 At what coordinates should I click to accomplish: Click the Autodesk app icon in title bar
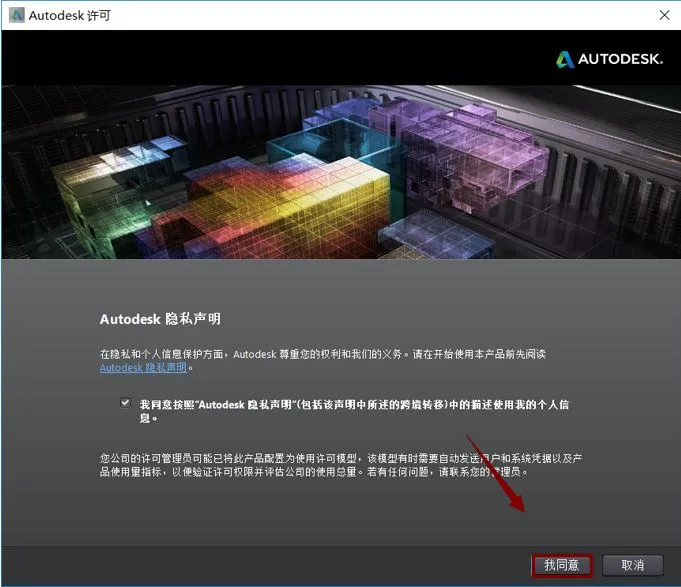pyautogui.click(x=17, y=15)
